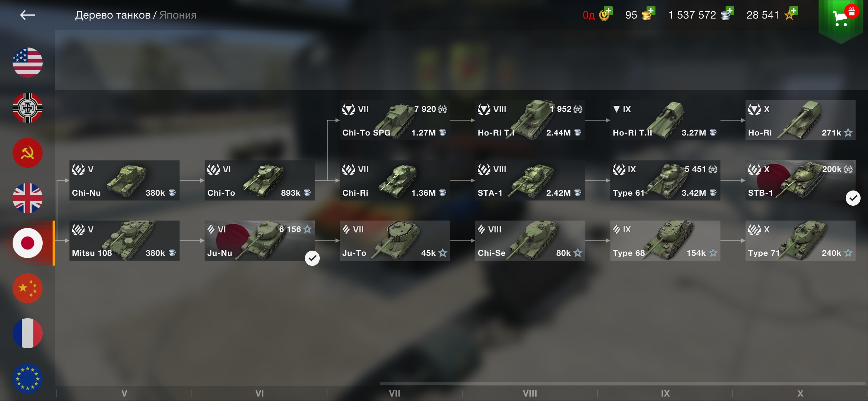Open the shop cart with gift badge
The width and height of the screenshot is (868, 401).
point(841,19)
